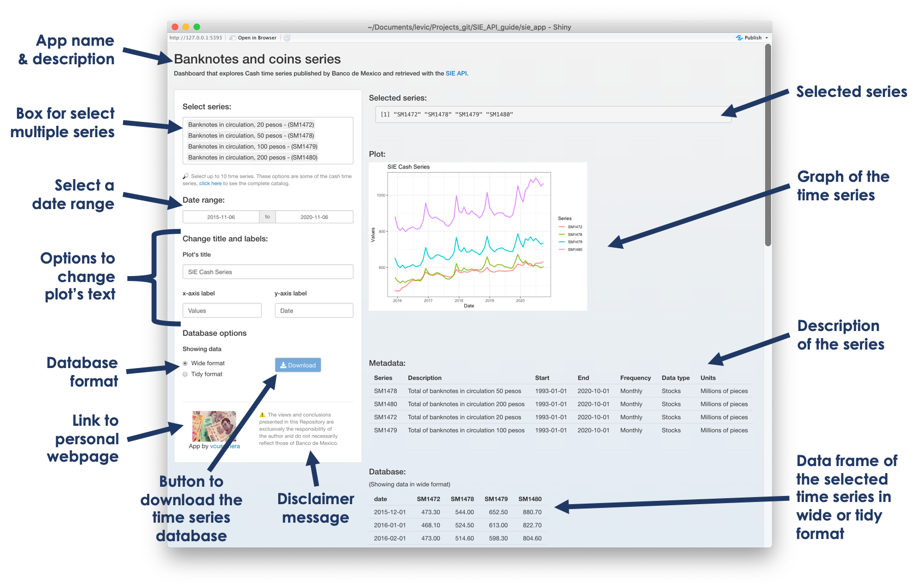Select Banknotes in circulation, 50 pesos (SM1478)
921x588 pixels.
click(251, 136)
